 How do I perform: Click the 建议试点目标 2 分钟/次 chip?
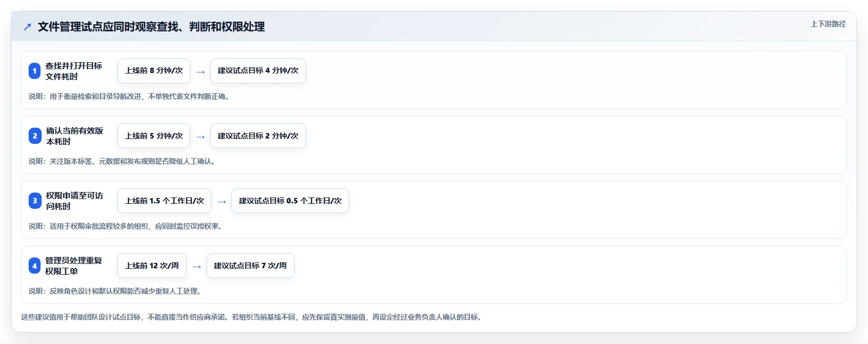tap(258, 136)
